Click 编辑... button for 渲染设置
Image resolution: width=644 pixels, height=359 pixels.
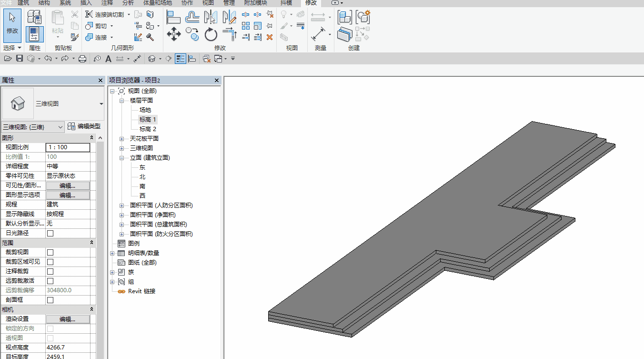[68, 319]
